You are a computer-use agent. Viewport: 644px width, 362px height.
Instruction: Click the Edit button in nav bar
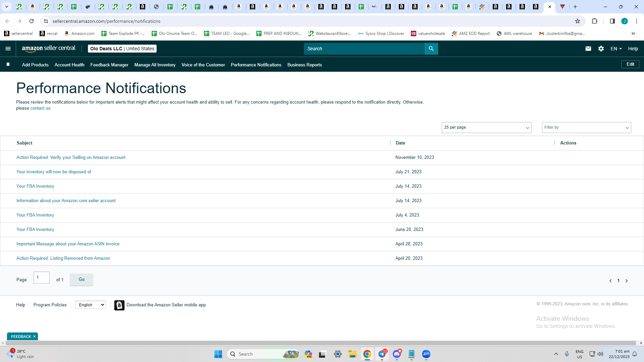tap(630, 64)
